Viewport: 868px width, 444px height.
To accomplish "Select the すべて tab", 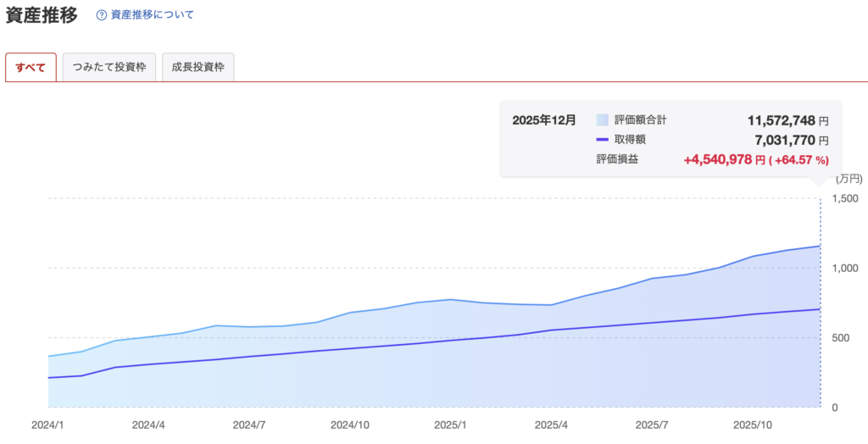I will pos(31,68).
